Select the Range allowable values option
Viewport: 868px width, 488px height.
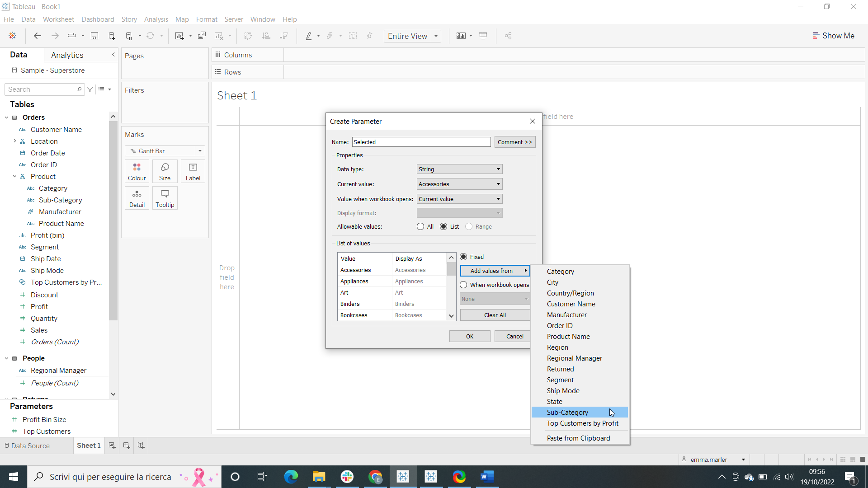(x=469, y=227)
